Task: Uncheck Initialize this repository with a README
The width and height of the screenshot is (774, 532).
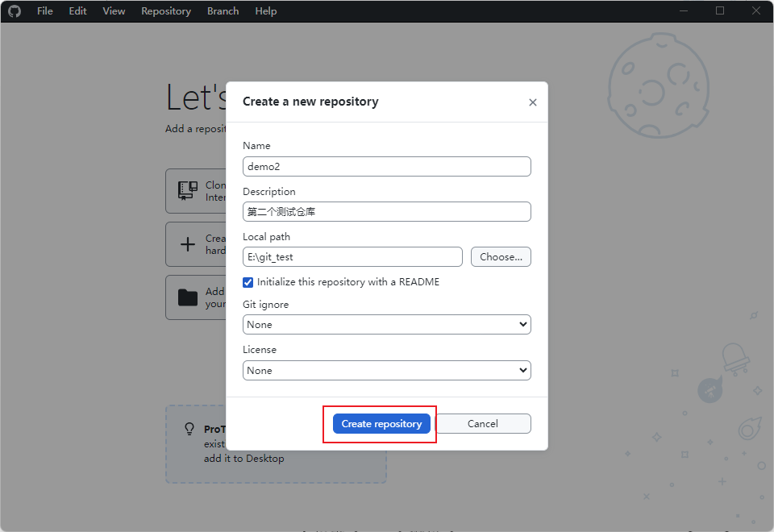Action: click(x=248, y=282)
